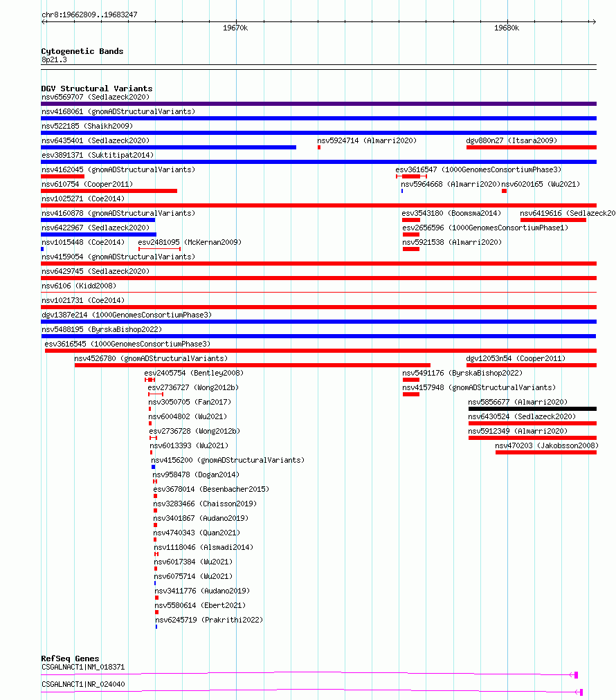
Task: Open esv3891371 (Suktitipat2014) label
Action: coord(98,155)
